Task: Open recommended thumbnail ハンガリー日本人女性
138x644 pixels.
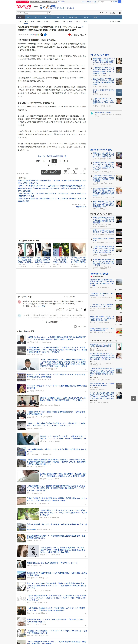Action: point(43,250)
